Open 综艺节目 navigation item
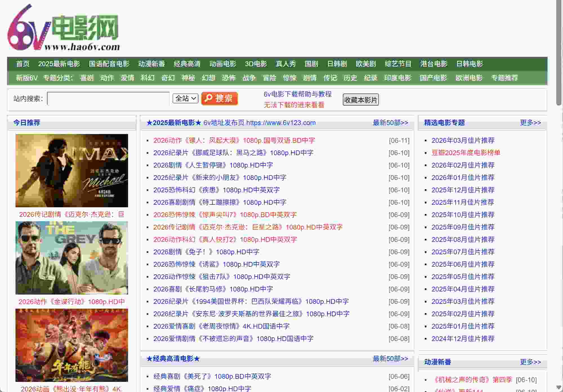The height and width of the screenshot is (392, 563). pos(398,64)
